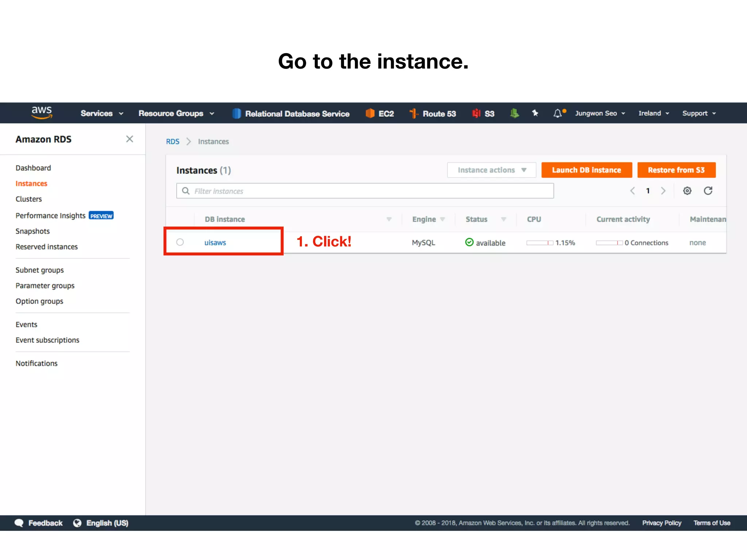The width and height of the screenshot is (747, 560).
Task: Open the Route 53 shortcut
Action: [433, 113]
